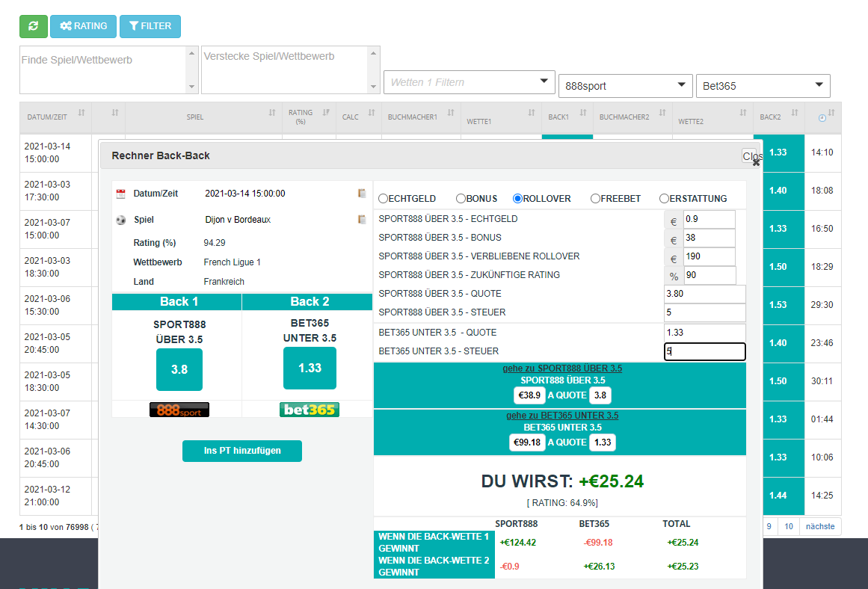This screenshot has height=589, width=868.
Task: Follow the gehe zu SPORT888 ÜBER 3.5 link
Action: pyautogui.click(x=562, y=368)
